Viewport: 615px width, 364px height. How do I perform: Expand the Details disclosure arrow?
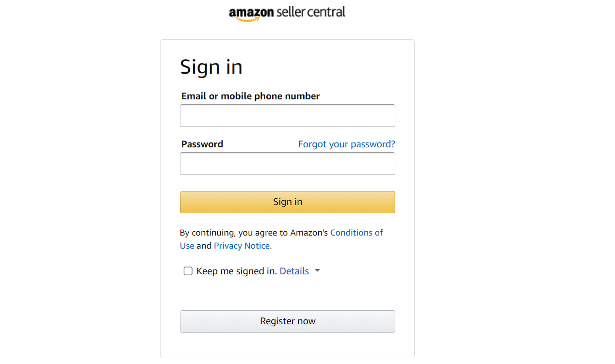point(318,271)
